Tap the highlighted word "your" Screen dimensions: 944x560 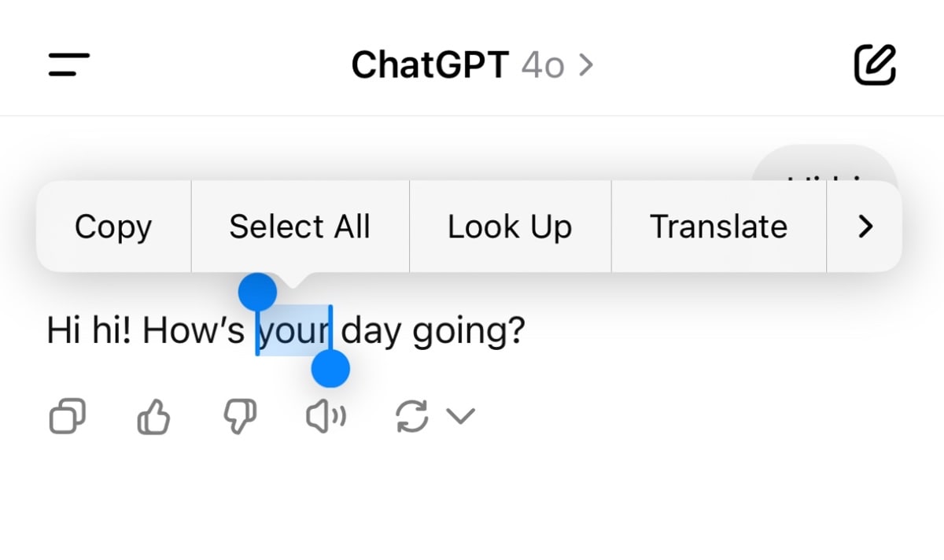293,332
